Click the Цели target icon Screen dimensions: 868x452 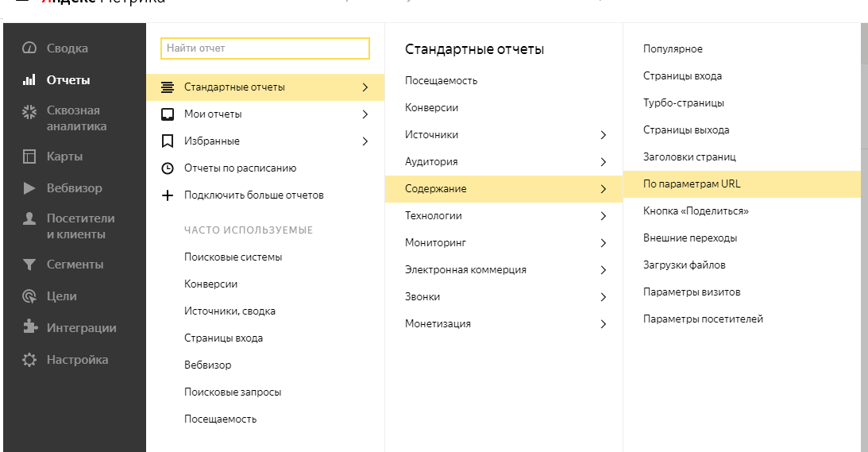tap(29, 296)
